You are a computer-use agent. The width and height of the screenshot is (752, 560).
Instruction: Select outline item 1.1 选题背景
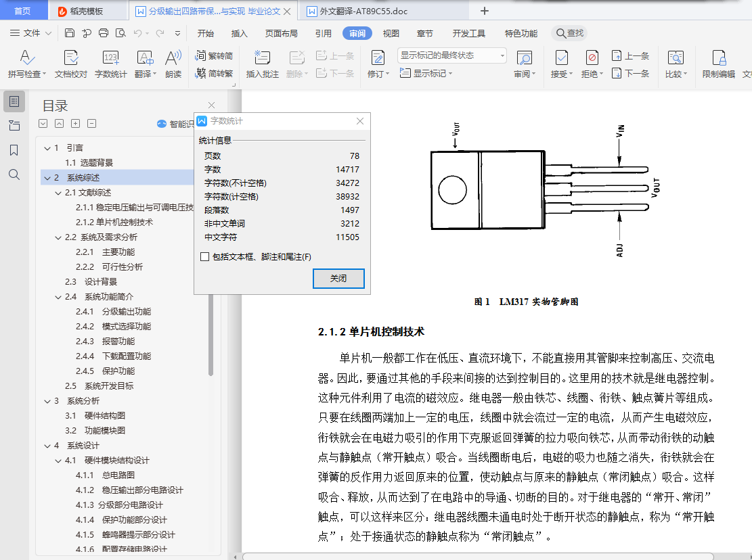tap(89, 162)
